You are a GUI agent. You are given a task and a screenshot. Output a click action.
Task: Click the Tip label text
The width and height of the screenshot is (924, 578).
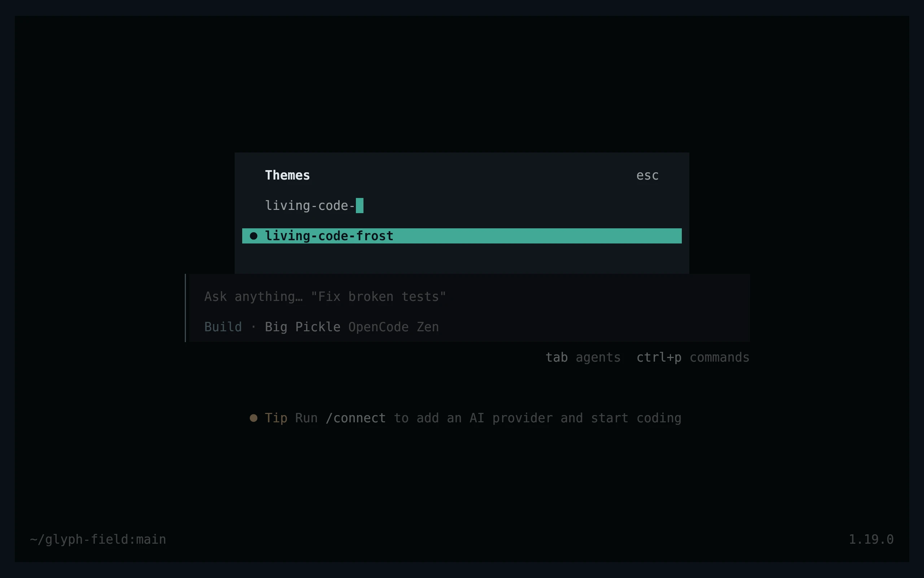276,418
